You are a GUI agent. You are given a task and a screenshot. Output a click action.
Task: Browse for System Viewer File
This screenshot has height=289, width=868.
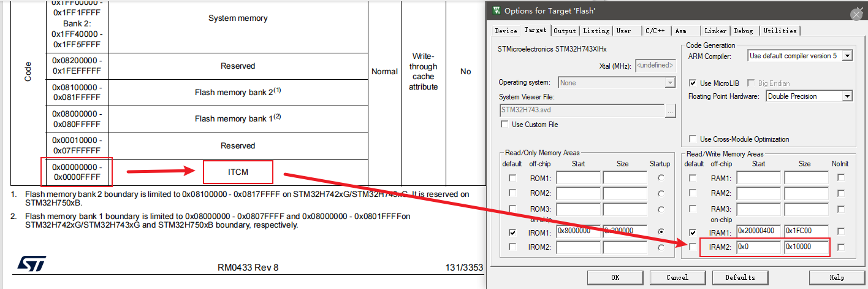tap(671, 110)
